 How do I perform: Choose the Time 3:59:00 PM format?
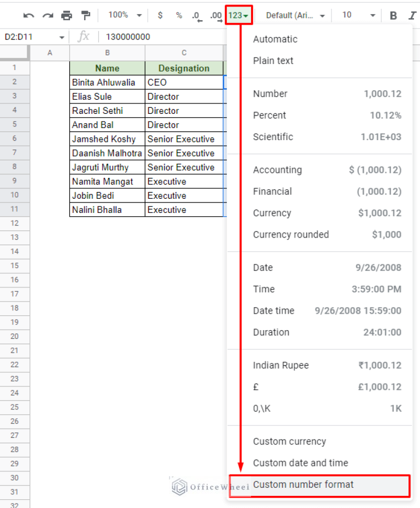coord(320,289)
